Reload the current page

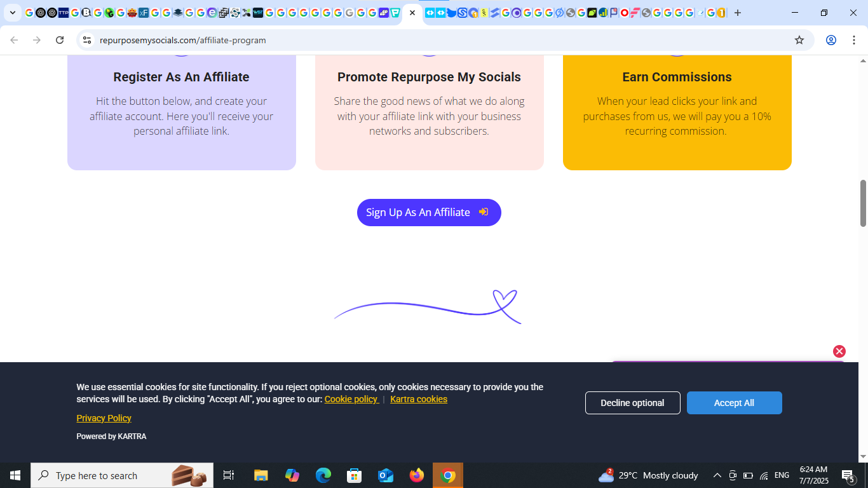60,40
